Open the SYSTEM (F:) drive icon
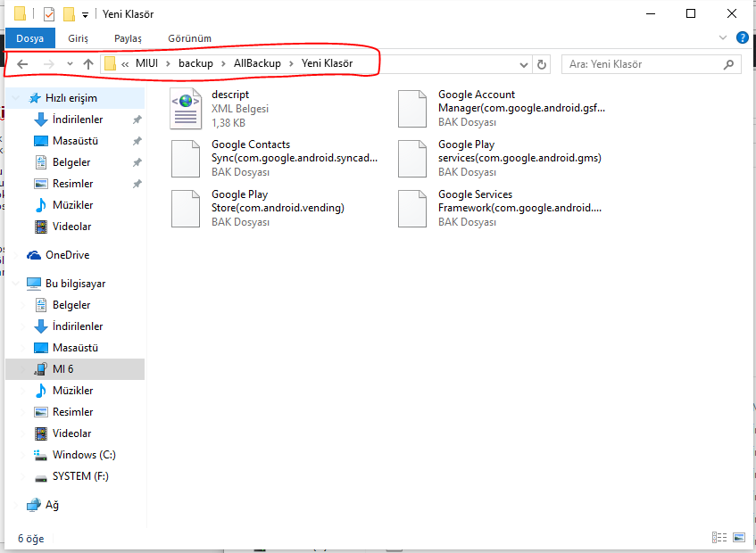This screenshot has height=553, width=756. [41, 477]
